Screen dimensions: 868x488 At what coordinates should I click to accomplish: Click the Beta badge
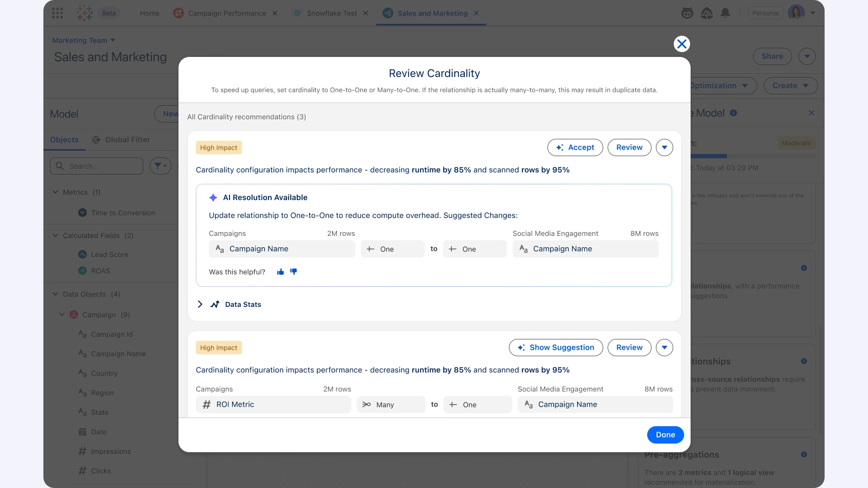pyautogui.click(x=109, y=13)
